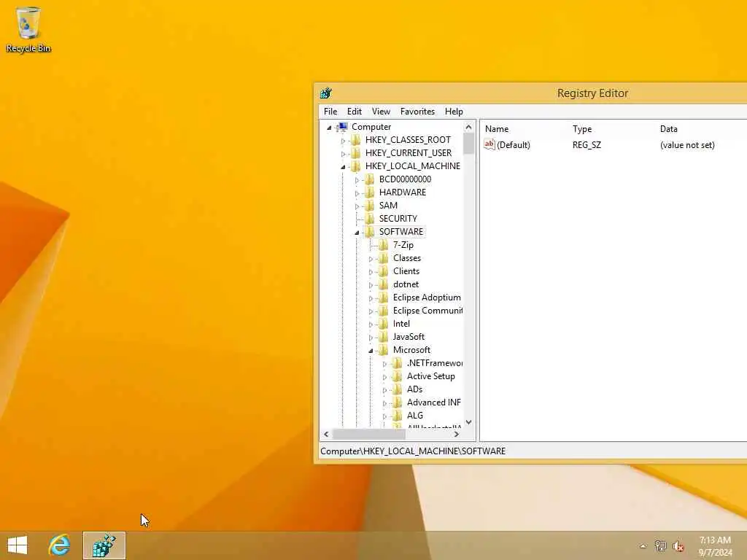Launch Internet Explorer from taskbar
The image size is (747, 560).
[x=60, y=545]
